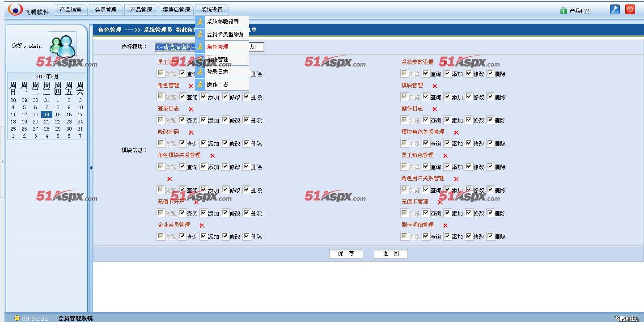Click the 企业会员管理 module heading
Image resolution: width=644 pixels, height=322 pixels.
coord(174,225)
